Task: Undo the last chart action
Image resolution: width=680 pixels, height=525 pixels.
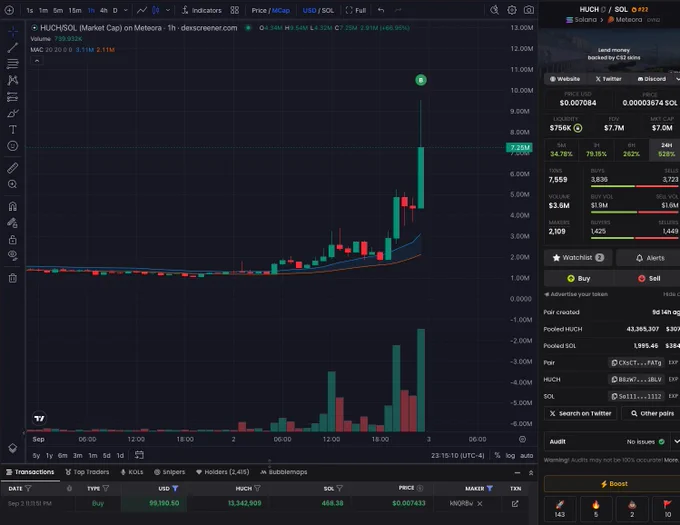Action: coord(381,10)
